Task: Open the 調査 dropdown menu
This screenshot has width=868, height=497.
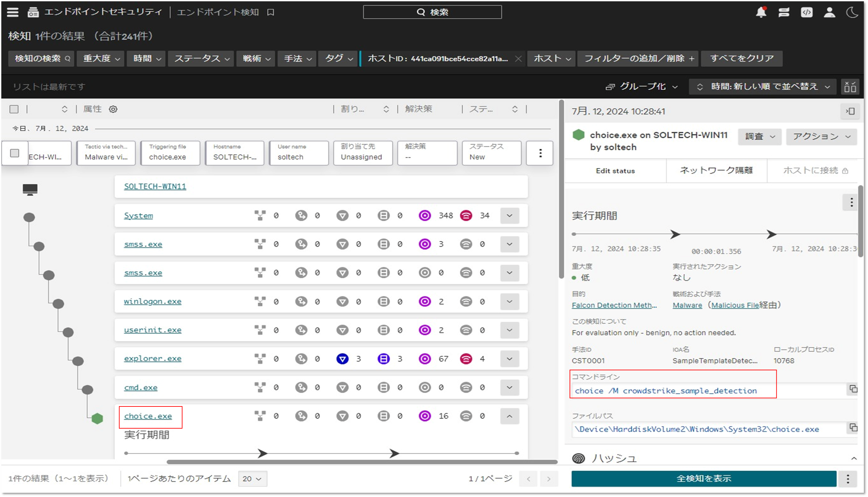Action: (x=759, y=136)
